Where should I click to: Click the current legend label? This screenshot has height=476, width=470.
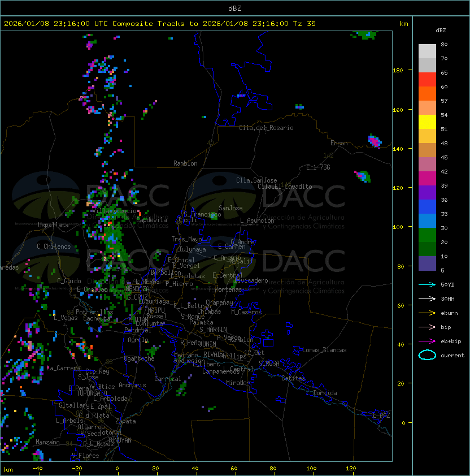(452, 356)
